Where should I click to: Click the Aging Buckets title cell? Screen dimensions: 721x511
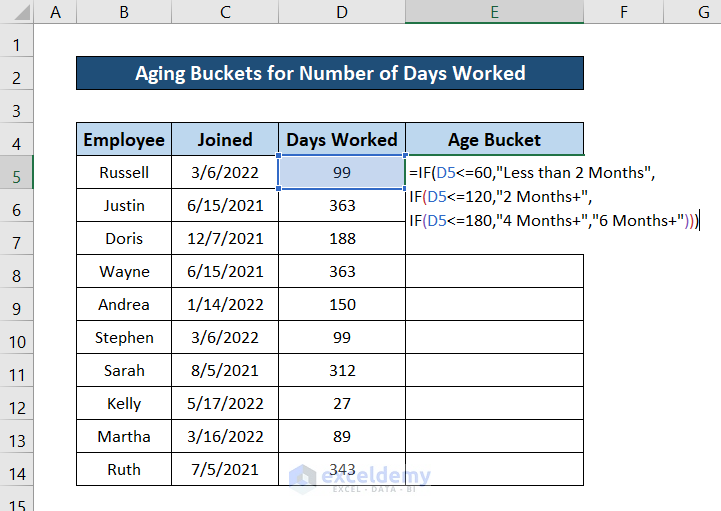point(330,73)
